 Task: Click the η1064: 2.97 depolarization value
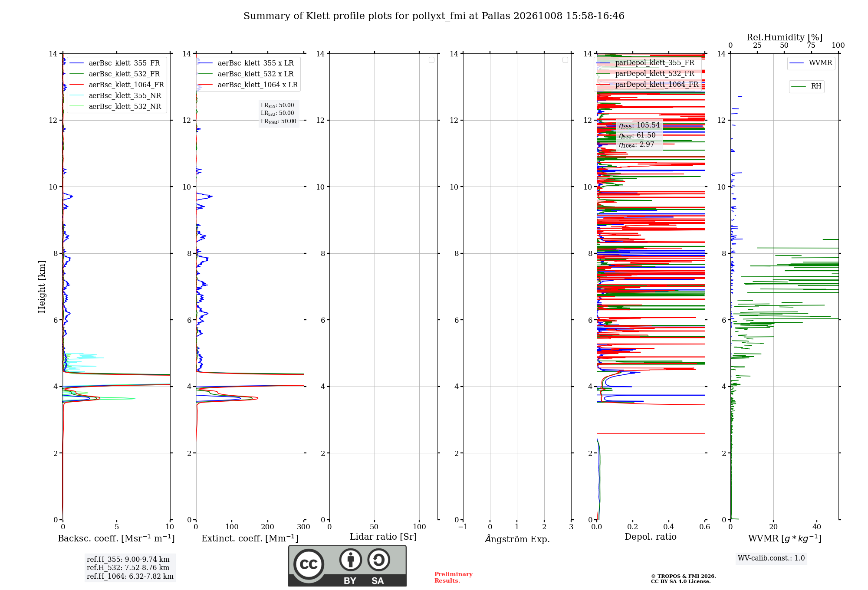coord(636,144)
